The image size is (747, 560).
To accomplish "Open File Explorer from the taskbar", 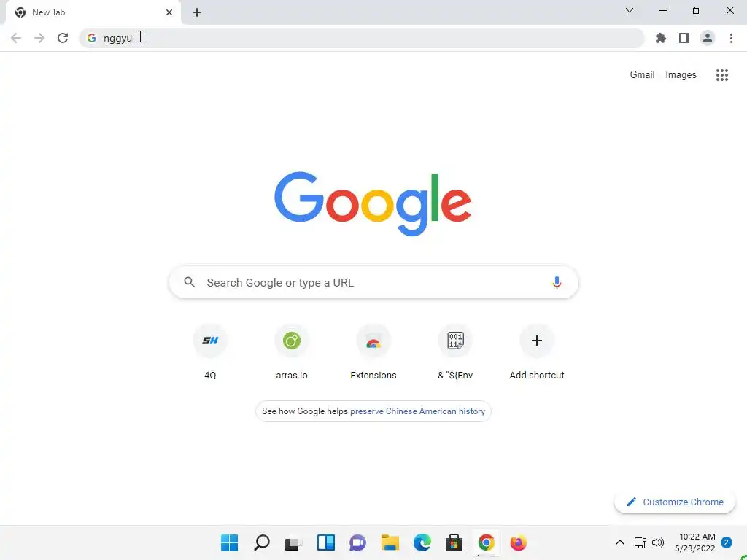I will (x=390, y=542).
